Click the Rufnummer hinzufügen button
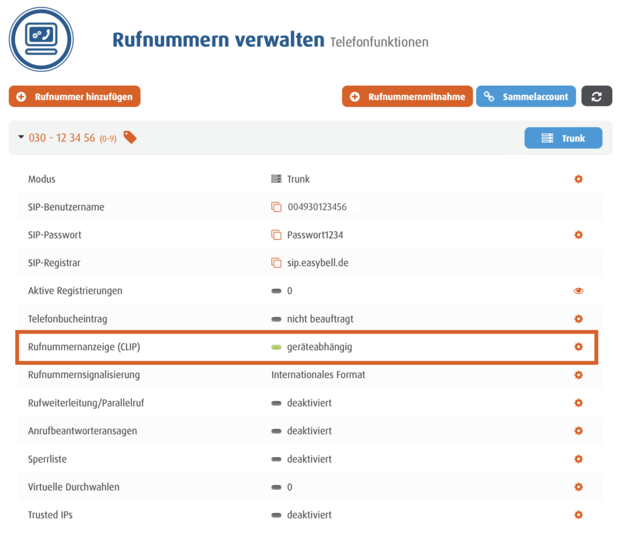The image size is (620, 534). tap(75, 96)
